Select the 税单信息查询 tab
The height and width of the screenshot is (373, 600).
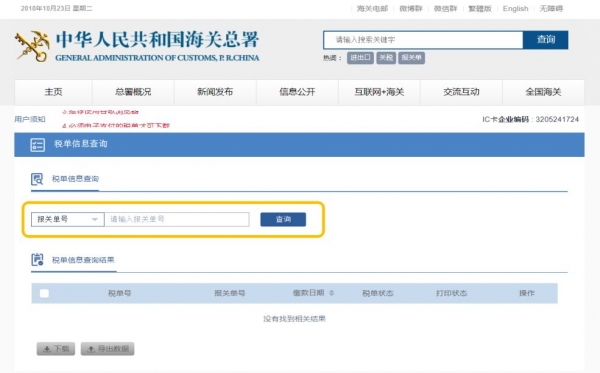point(75,179)
